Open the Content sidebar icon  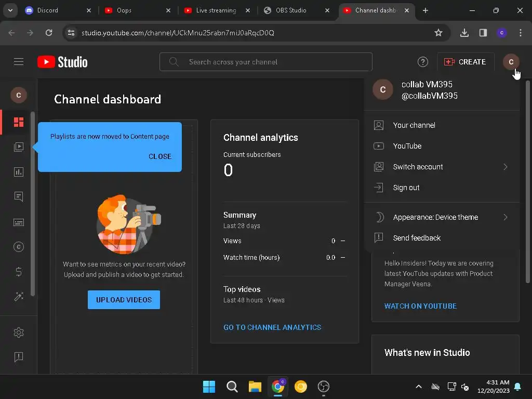[19, 147]
